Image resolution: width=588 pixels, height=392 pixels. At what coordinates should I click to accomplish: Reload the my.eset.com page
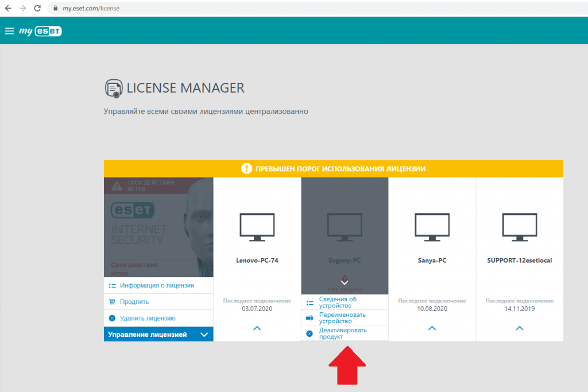37,8
